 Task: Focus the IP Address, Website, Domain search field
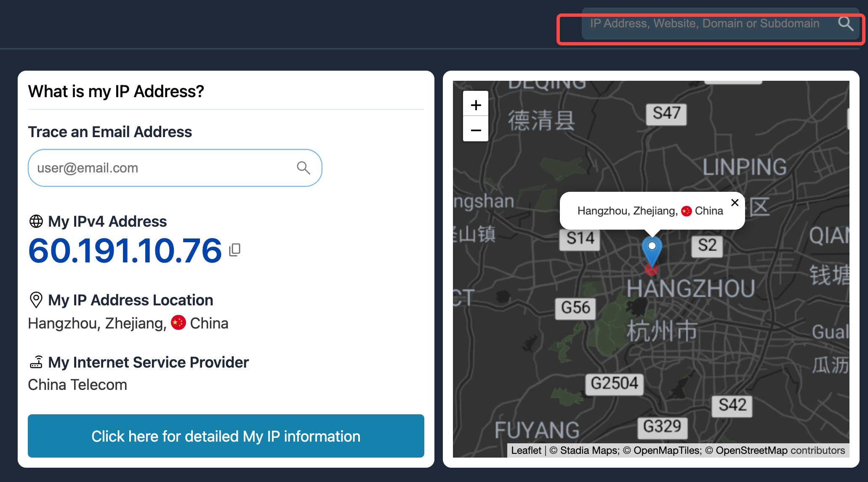[705, 24]
